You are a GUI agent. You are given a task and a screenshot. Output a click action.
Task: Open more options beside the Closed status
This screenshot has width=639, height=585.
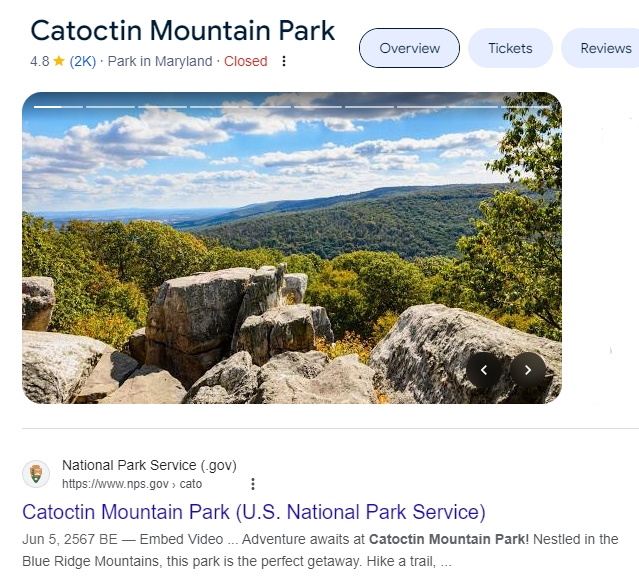(284, 61)
